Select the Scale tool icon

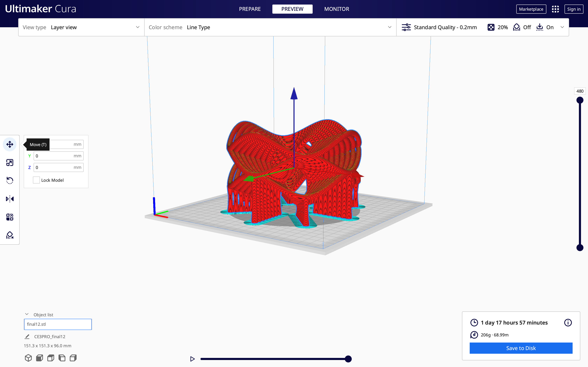[x=10, y=163]
